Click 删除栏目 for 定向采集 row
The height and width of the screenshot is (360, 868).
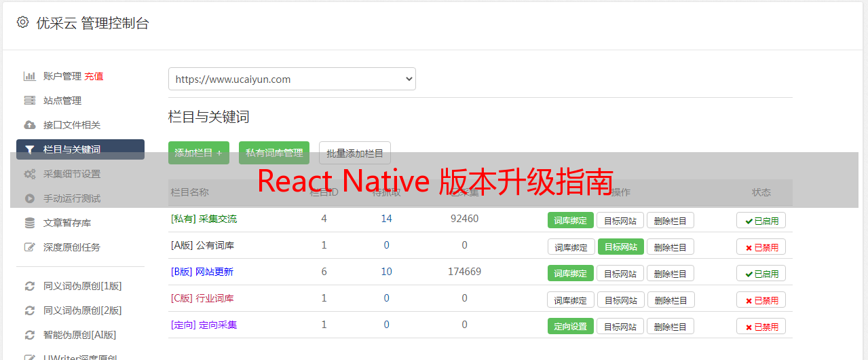(671, 326)
